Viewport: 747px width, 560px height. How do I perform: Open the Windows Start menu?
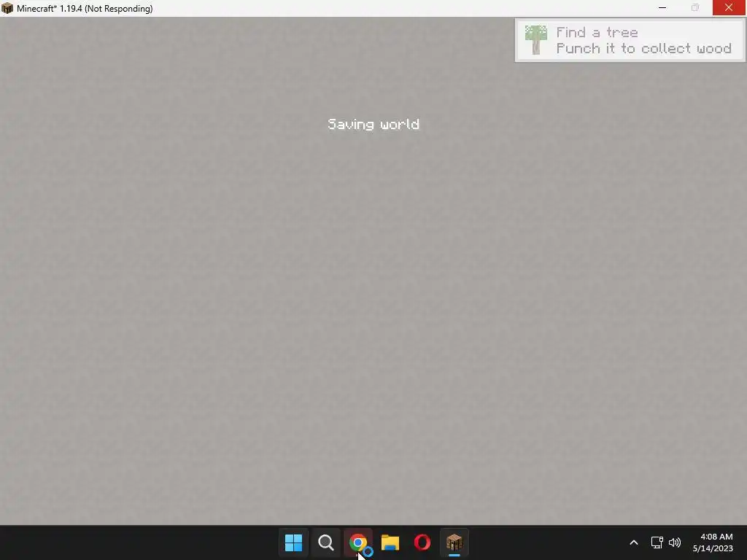(x=293, y=542)
